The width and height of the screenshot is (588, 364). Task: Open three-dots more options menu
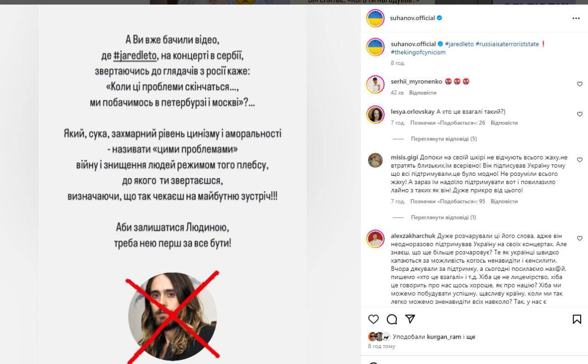click(576, 18)
